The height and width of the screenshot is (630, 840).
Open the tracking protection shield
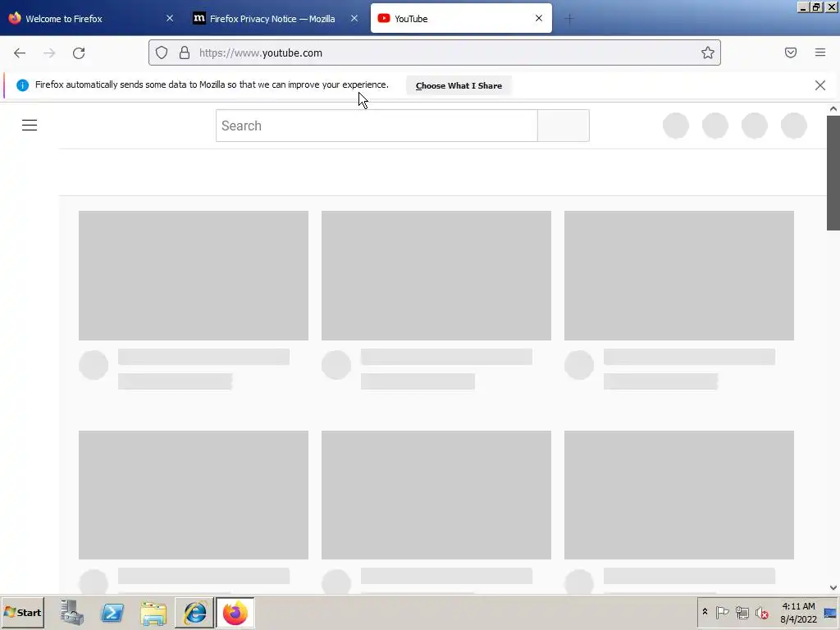162,52
